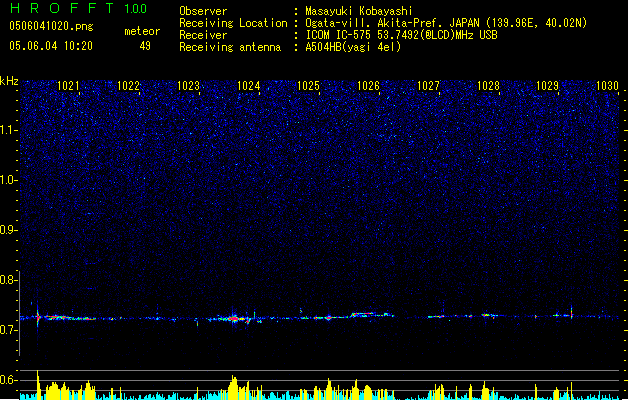Click the 1.1 kHz frequency label

tap(8, 130)
